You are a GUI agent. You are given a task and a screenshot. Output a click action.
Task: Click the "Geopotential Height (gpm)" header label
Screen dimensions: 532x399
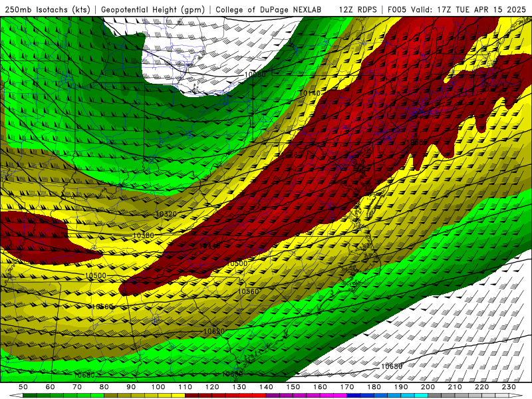point(153,9)
